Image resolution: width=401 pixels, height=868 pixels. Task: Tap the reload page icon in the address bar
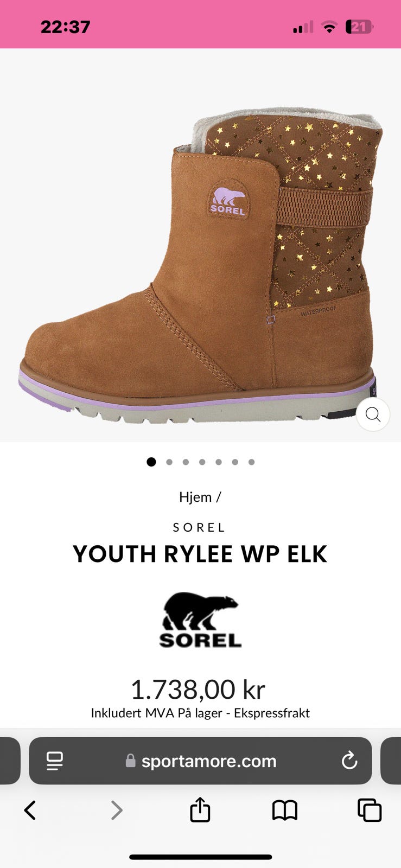pyautogui.click(x=349, y=761)
